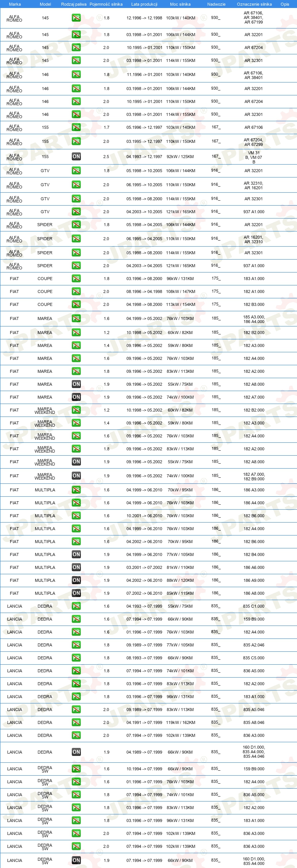Click diesel ON icon in Multipla 85kW / 115KM row

76,593
